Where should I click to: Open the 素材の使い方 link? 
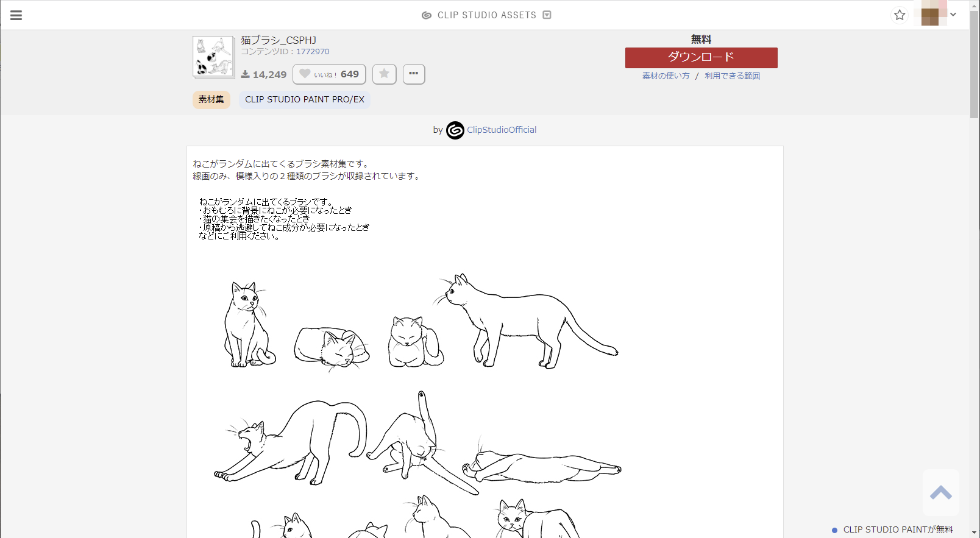click(666, 76)
